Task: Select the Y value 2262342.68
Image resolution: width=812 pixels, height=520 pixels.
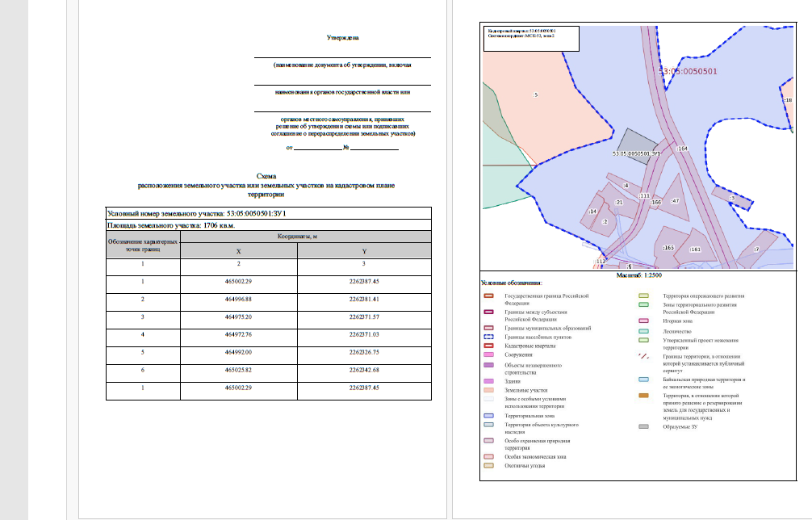Action: click(364, 371)
